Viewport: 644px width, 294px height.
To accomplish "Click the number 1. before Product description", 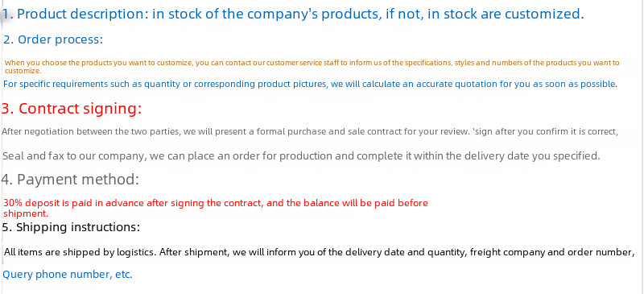I will pyautogui.click(x=8, y=14).
